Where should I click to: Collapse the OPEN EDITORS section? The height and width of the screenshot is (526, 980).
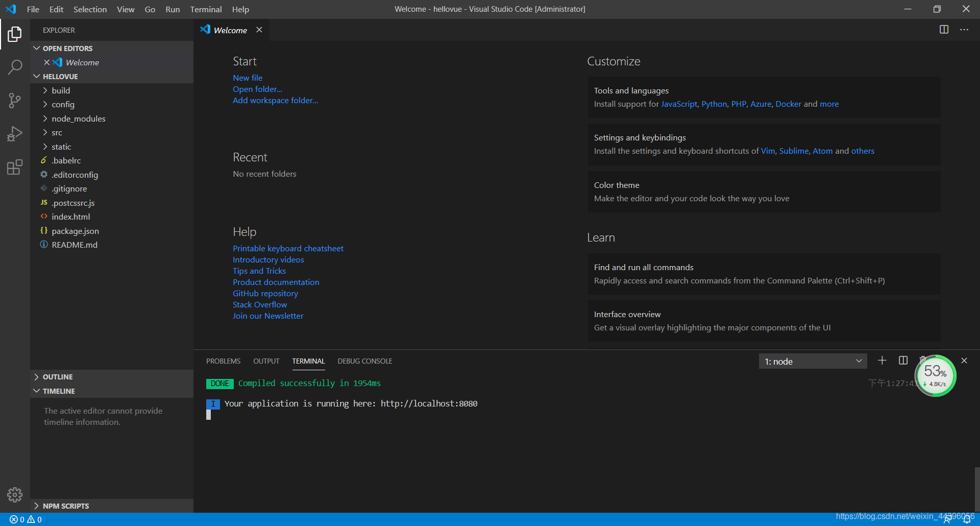coord(67,49)
